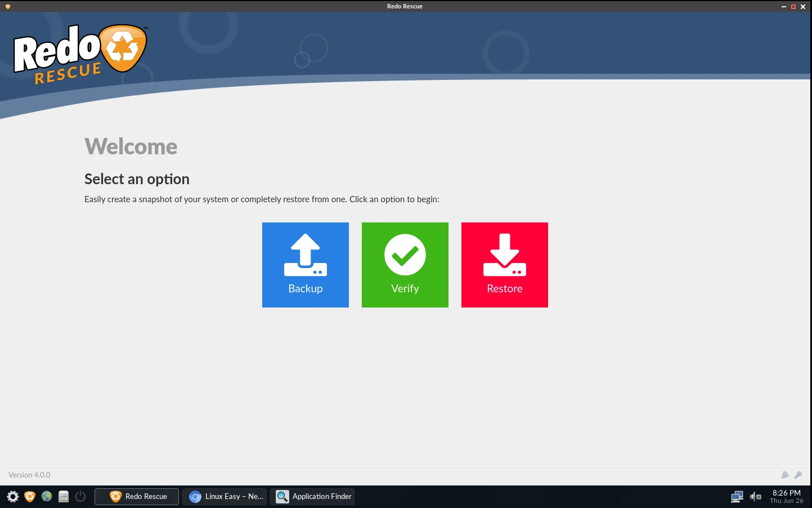The width and height of the screenshot is (812, 508).
Task: Click the muted volume tray icon
Action: pyautogui.click(x=755, y=496)
